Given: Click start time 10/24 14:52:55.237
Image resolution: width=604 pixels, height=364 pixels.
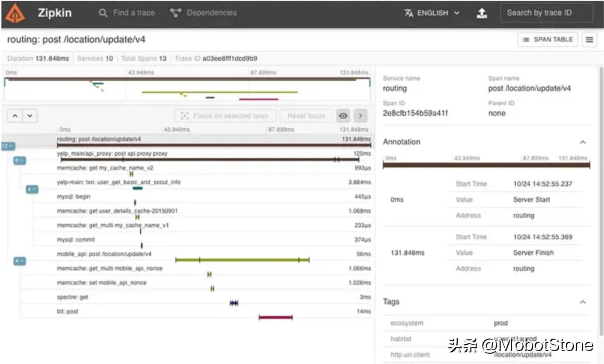Looking at the screenshot, I should pos(543,184).
